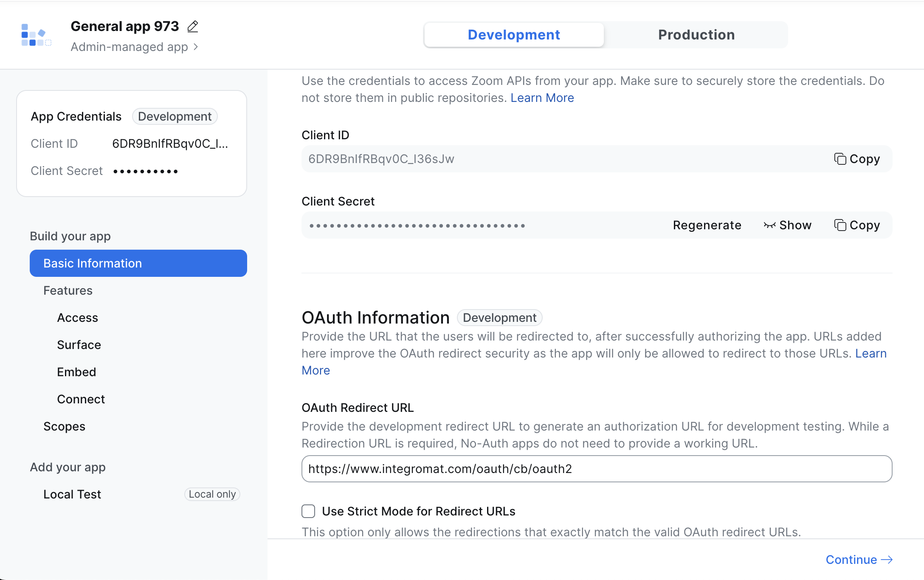The width and height of the screenshot is (924, 580).
Task: Expand the Admin-managed app chevron
Action: pos(196,47)
